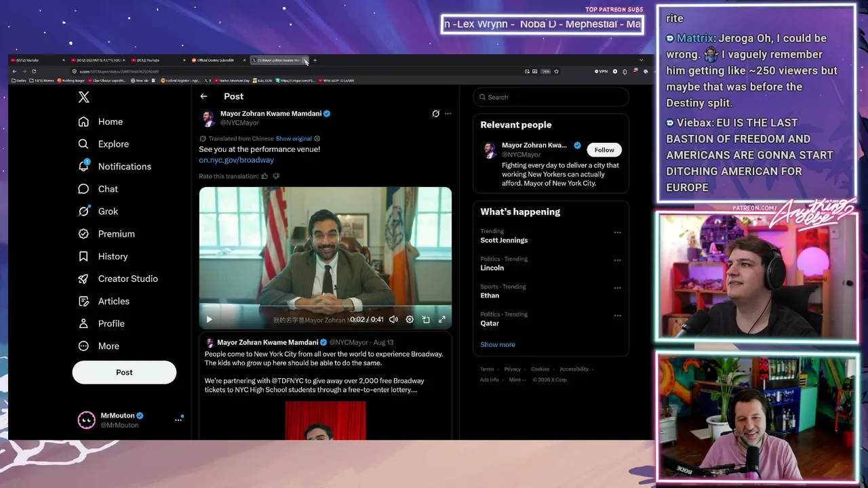Switch to the DESTINY IS A C**T YouTube tab

point(99,60)
